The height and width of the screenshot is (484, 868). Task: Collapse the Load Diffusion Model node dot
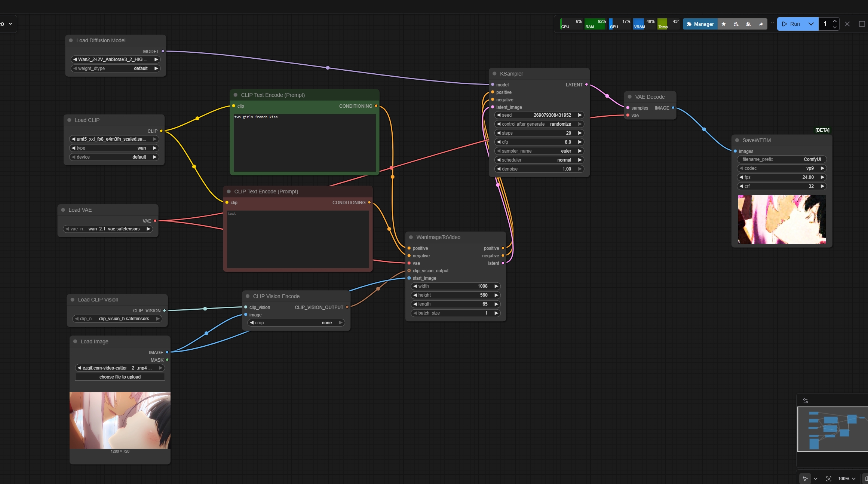71,40
